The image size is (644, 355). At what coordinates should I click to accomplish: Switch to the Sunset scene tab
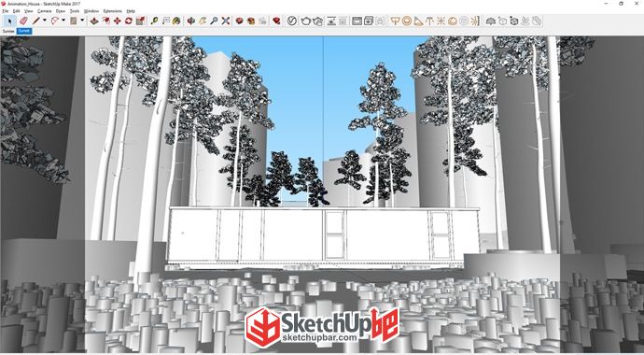[24, 31]
